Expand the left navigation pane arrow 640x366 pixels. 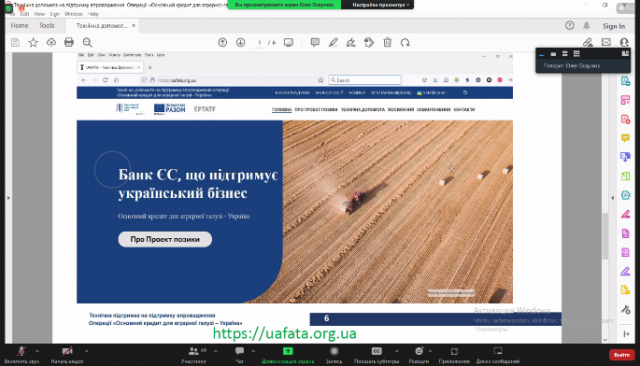point(8,198)
